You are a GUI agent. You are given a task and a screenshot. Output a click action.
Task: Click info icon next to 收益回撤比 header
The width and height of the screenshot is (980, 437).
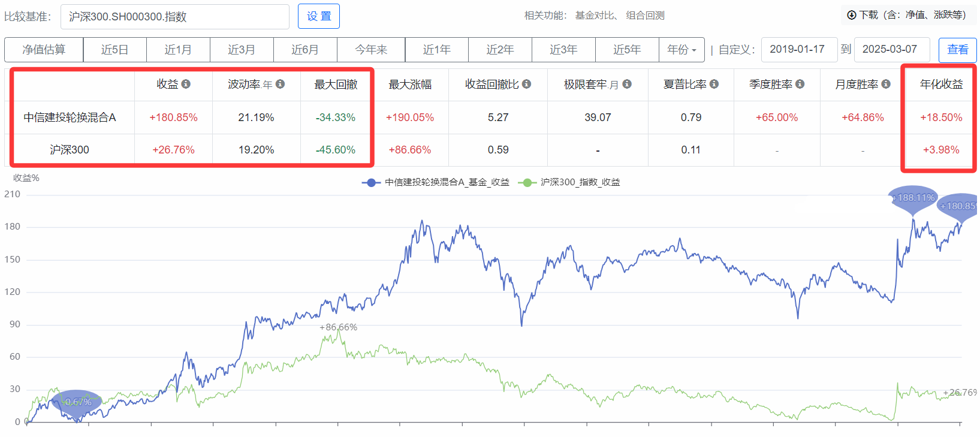pos(526,84)
